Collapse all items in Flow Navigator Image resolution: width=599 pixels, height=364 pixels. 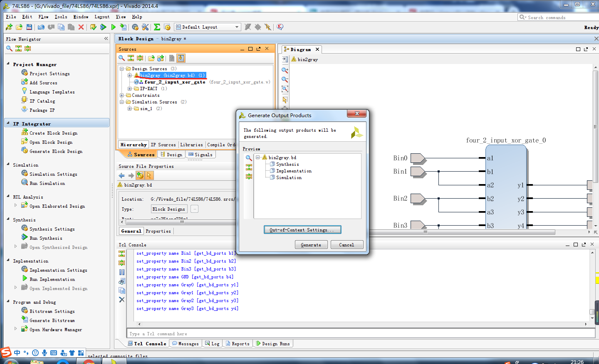[x=18, y=49]
